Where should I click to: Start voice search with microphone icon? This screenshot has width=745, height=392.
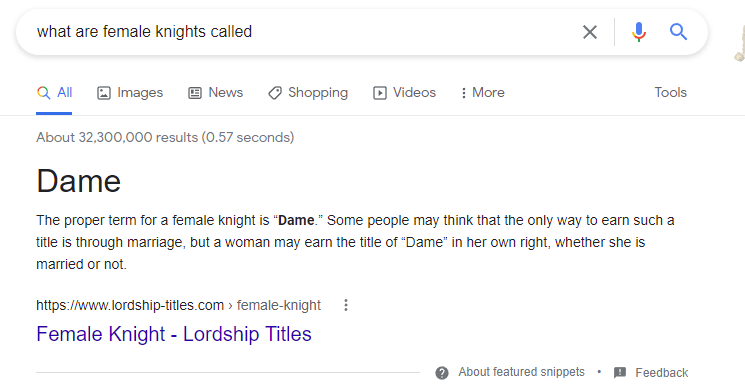(x=639, y=32)
